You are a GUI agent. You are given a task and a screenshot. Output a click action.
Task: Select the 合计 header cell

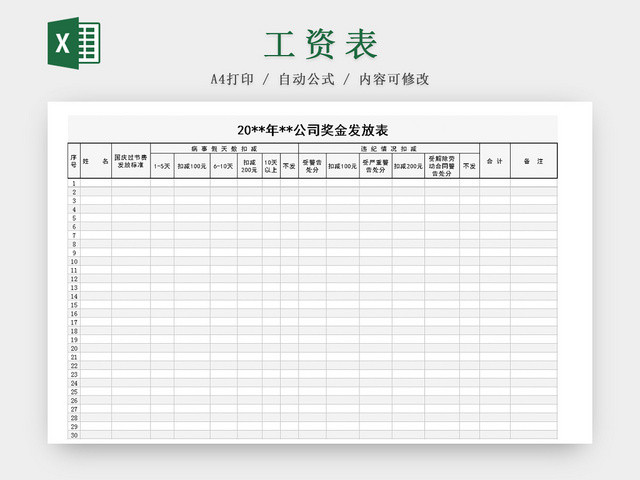point(495,161)
